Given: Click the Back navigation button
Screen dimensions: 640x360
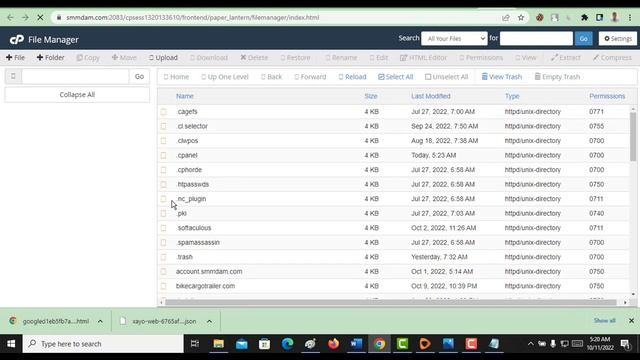Looking at the screenshot, I should click(x=271, y=77).
